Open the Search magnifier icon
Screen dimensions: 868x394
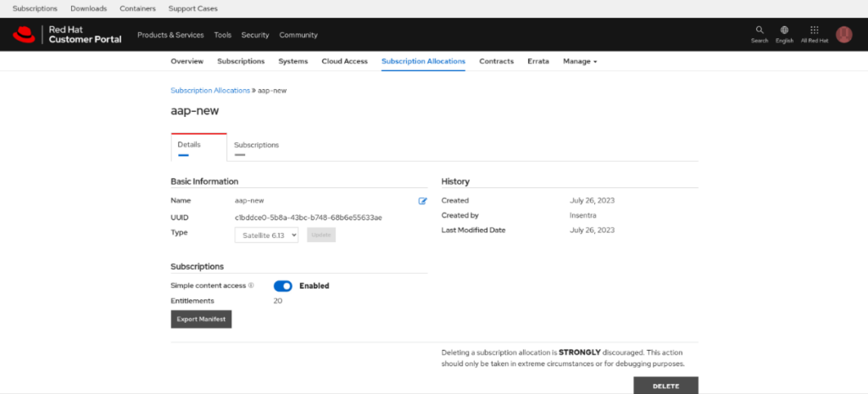(759, 31)
